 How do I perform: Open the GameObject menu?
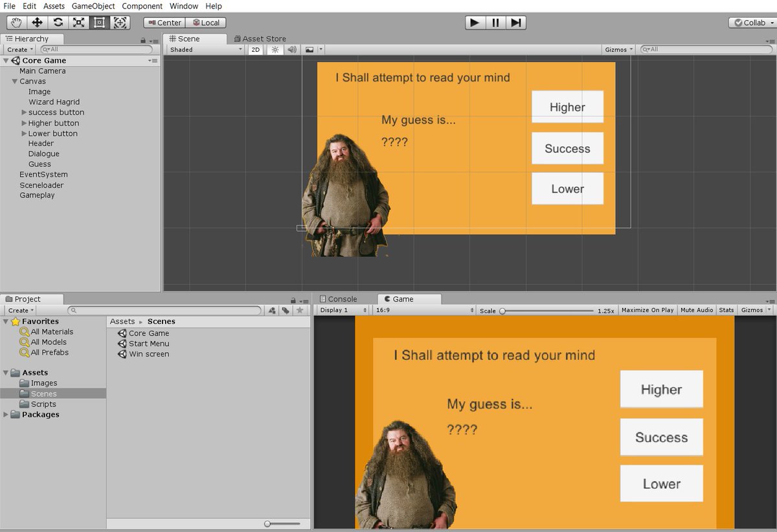[x=93, y=6]
